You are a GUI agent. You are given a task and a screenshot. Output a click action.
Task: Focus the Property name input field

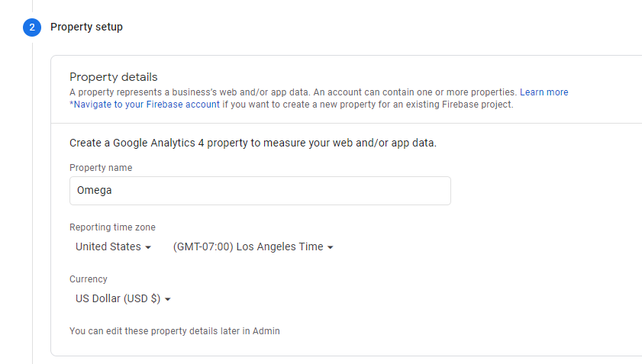point(260,191)
